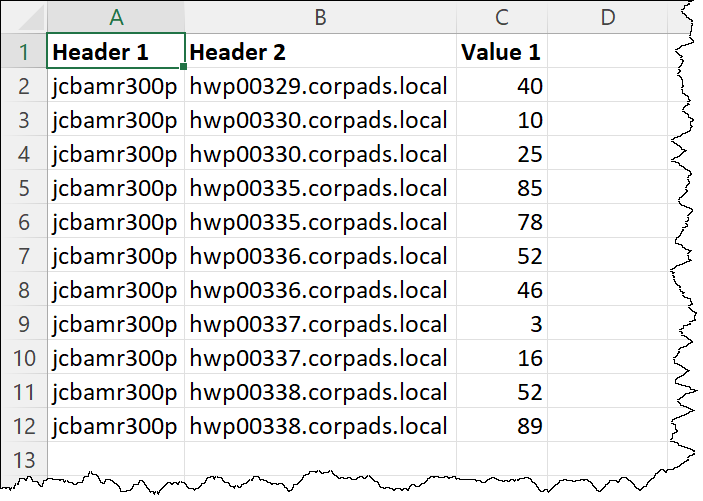
Task: Click hwp00338.corpads.local in row 12
Action: (321, 426)
